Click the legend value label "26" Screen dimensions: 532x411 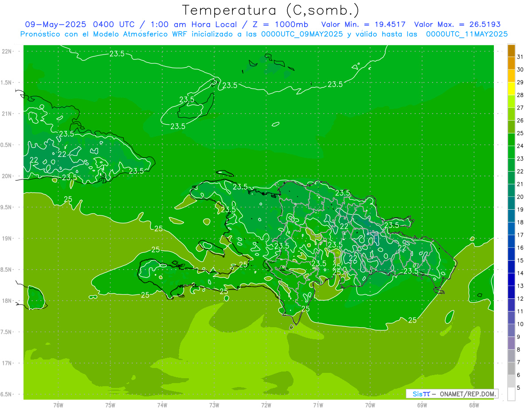click(520, 120)
